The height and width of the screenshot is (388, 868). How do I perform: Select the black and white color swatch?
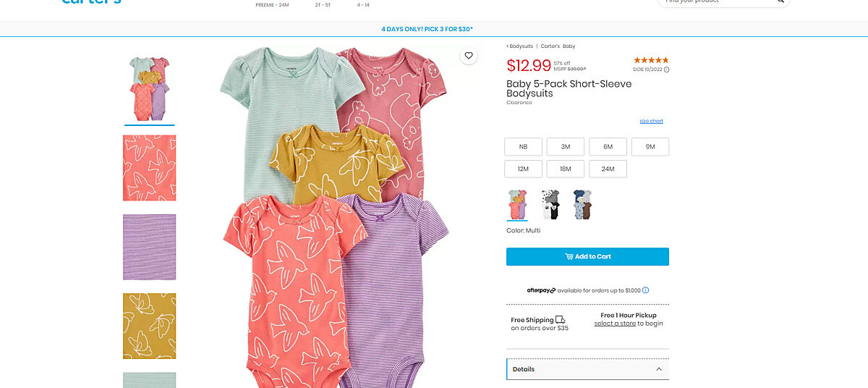(x=550, y=204)
